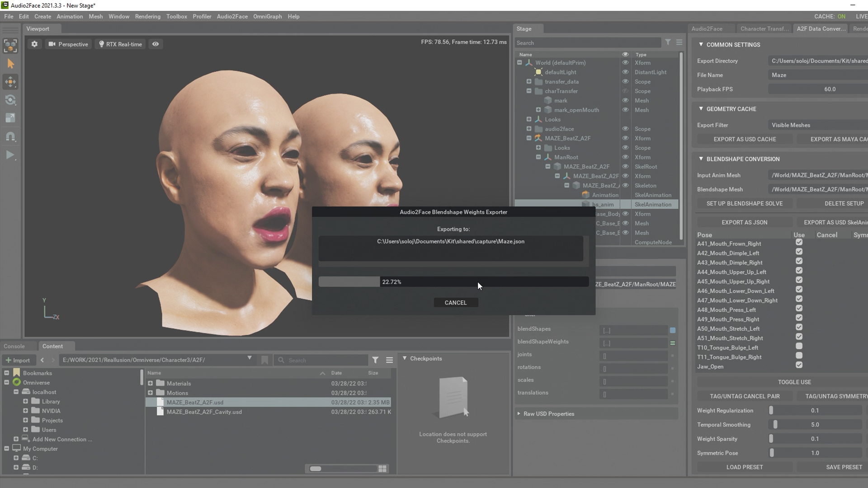This screenshot has height=488, width=868.
Task: Expand the transfer_data tree node
Action: point(528,81)
